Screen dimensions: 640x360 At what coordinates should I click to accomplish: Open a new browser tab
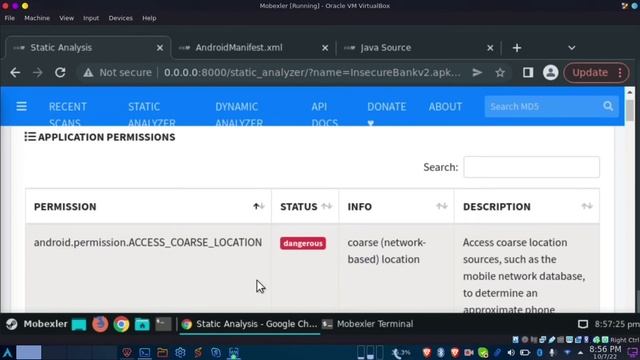click(x=517, y=48)
